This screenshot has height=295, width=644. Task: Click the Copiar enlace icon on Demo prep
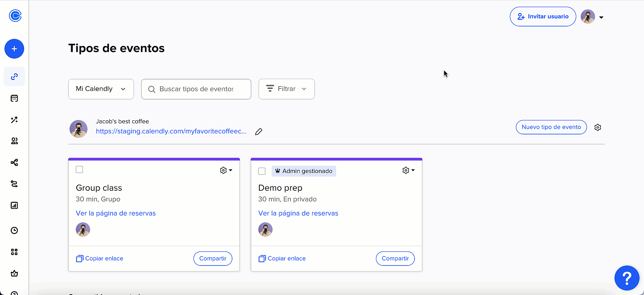(x=262, y=258)
